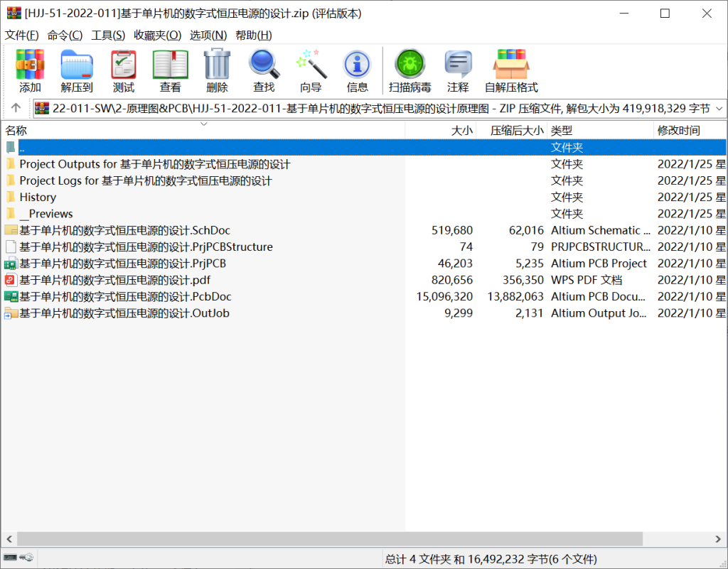The image size is (728, 569).
Task: Click the key icon in the status bar
Action: coord(26,558)
